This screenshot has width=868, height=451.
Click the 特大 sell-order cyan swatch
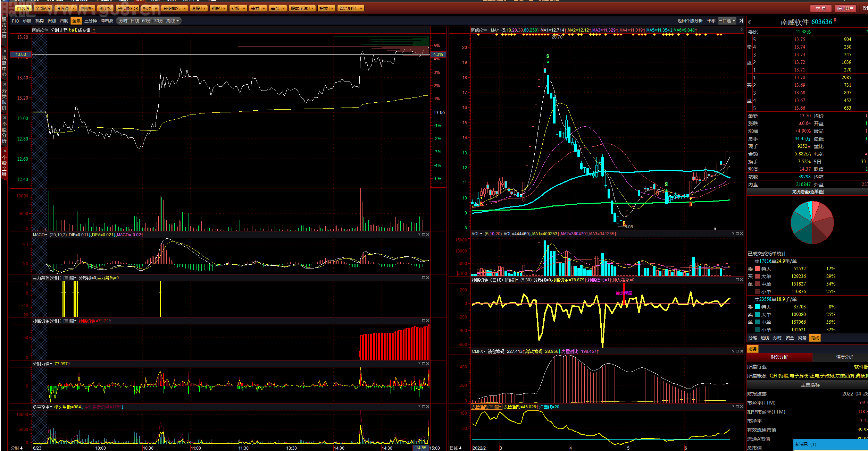tap(758, 307)
